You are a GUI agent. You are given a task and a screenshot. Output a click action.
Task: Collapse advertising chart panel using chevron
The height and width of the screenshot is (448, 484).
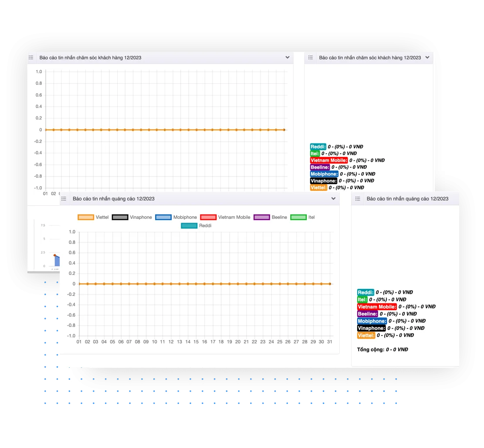334,199
